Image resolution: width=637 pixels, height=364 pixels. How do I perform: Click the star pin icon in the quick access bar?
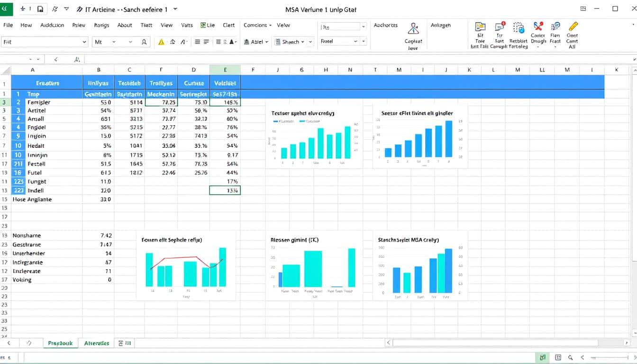[x=22, y=9]
